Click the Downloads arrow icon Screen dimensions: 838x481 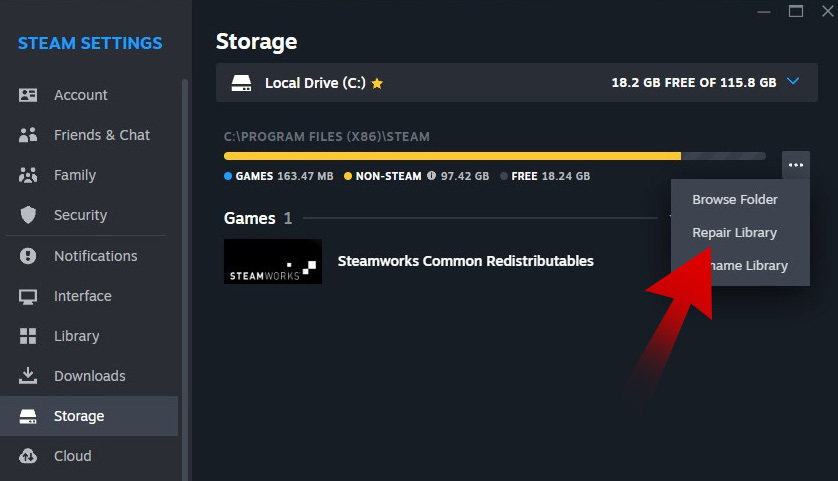click(28, 376)
